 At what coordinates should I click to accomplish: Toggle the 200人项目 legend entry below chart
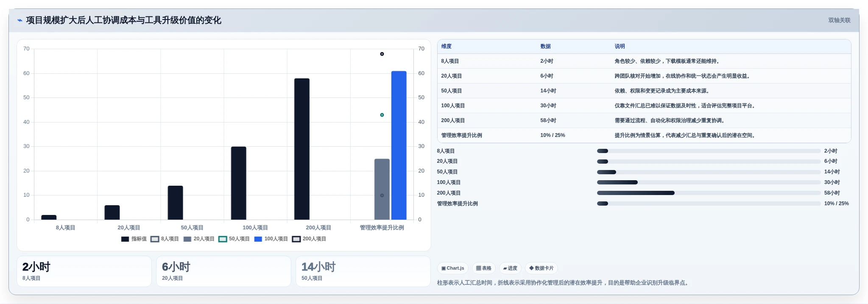(x=309, y=239)
